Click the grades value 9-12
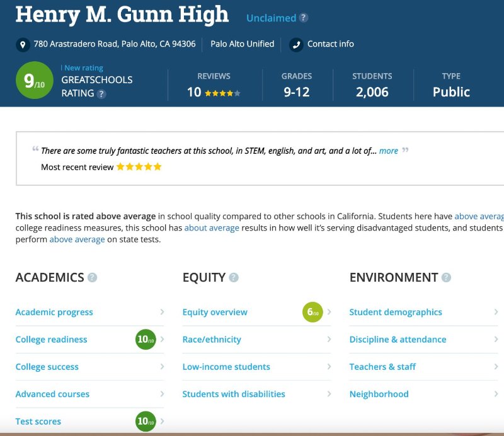The image size is (504, 436). pyautogui.click(x=296, y=92)
